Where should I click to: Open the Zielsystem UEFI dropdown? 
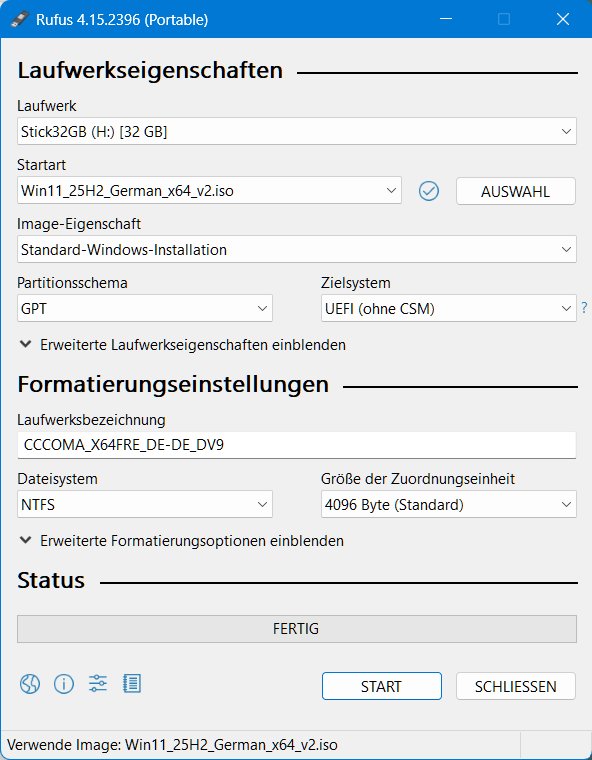(448, 308)
